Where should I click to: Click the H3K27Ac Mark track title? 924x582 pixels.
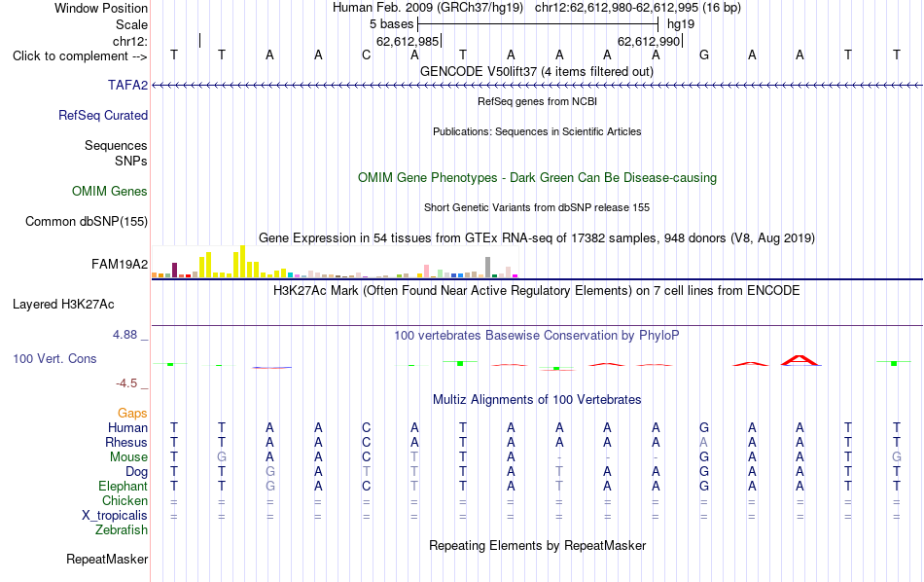pos(537,291)
